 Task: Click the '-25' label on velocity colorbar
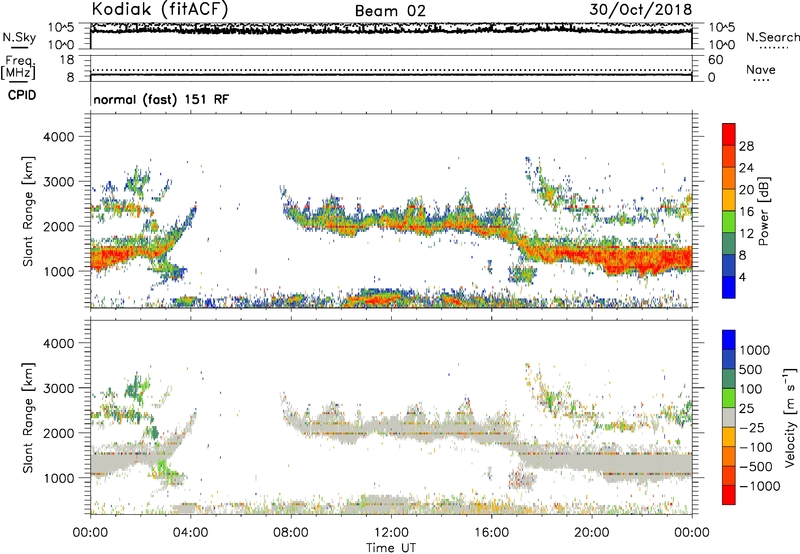click(x=753, y=427)
